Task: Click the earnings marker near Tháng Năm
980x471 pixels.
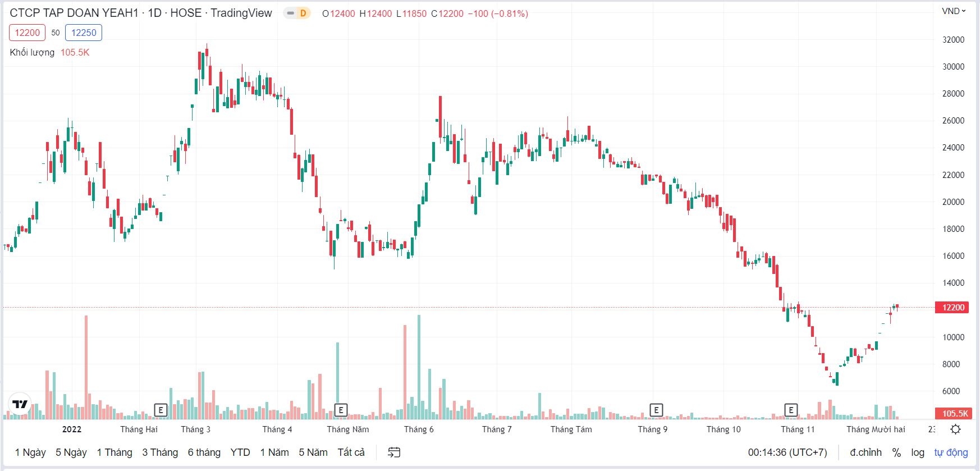Action: click(341, 410)
